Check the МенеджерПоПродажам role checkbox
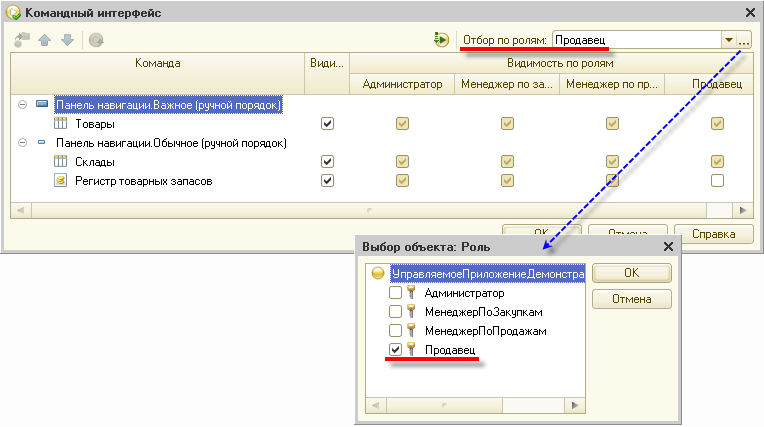The width and height of the screenshot is (764, 427). tap(395, 330)
